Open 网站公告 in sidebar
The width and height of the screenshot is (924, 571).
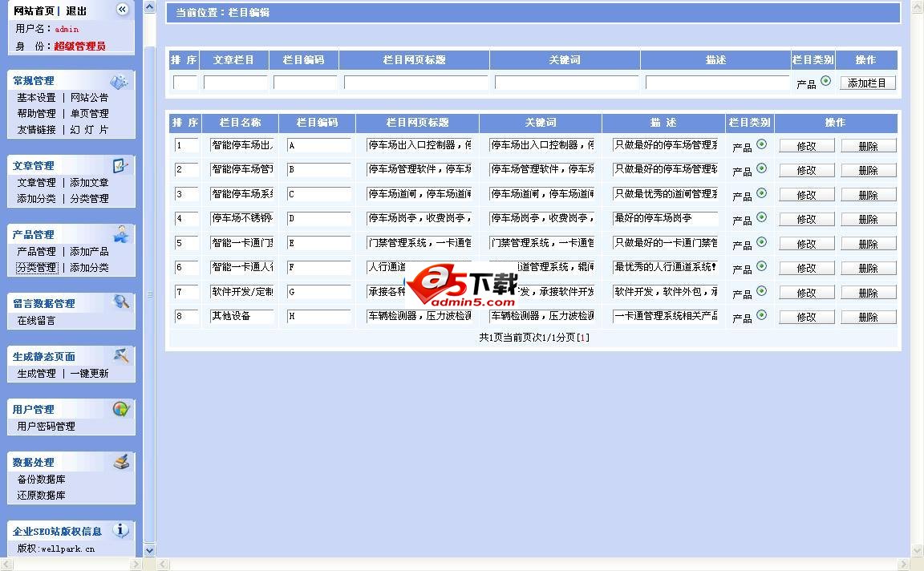point(90,97)
